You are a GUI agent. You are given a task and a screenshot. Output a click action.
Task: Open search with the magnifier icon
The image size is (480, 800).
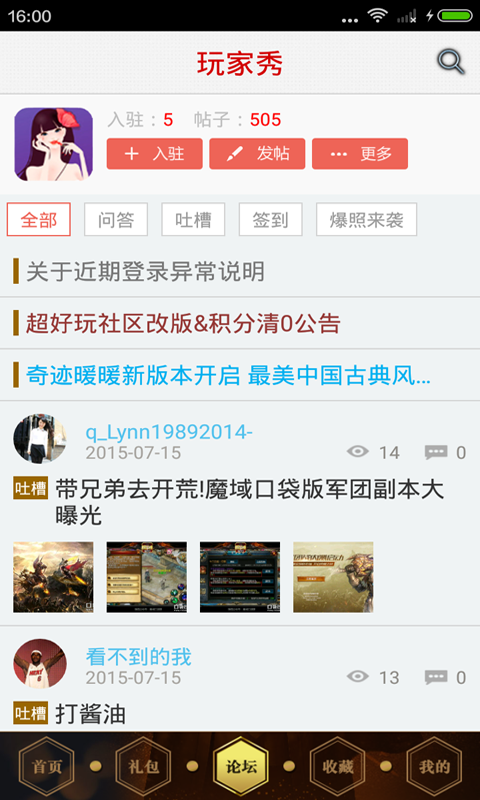pyautogui.click(x=451, y=63)
